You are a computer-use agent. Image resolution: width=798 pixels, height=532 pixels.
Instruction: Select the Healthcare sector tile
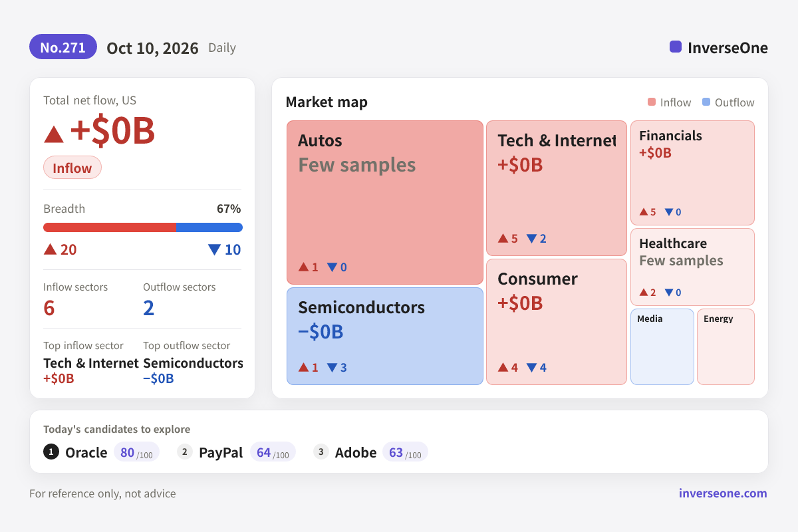pos(692,267)
